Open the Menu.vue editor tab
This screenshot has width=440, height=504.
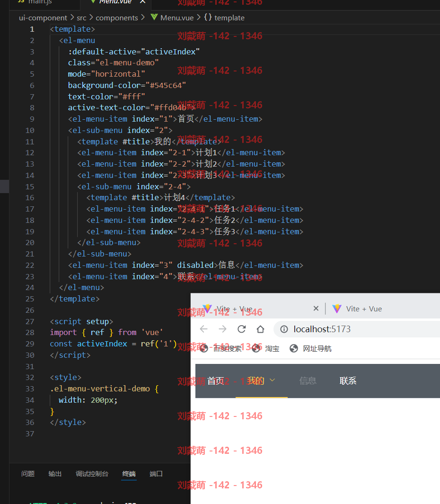pyautogui.click(x=115, y=2)
